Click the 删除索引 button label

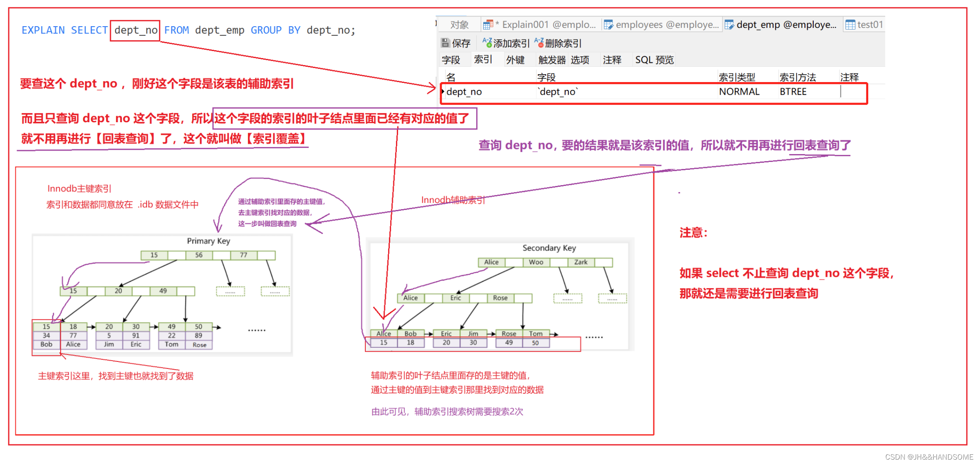pyautogui.click(x=563, y=43)
